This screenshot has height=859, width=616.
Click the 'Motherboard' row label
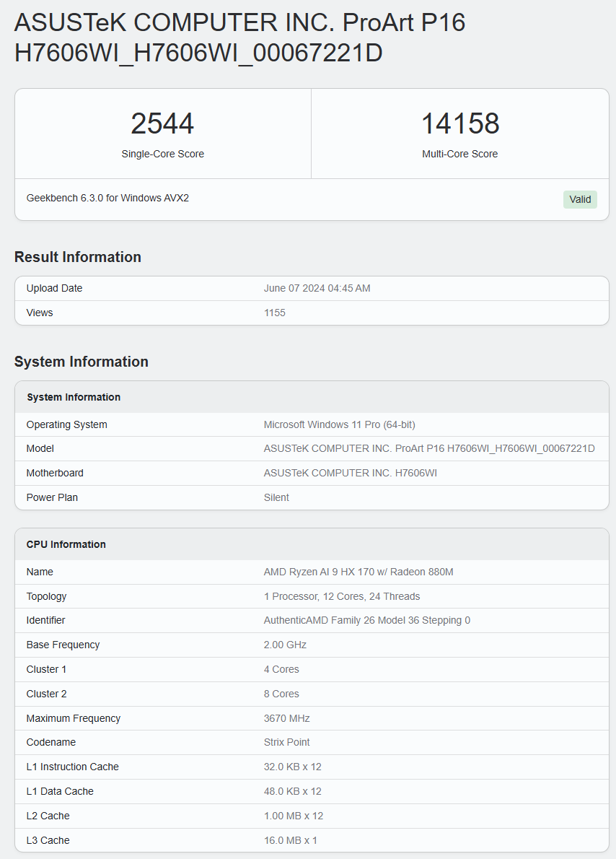pyautogui.click(x=55, y=473)
